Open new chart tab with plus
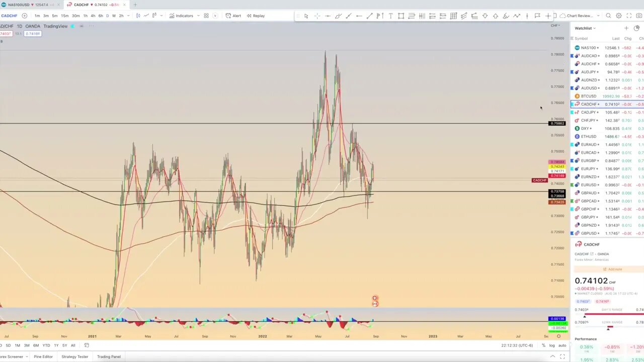Screen dimensions: 644x362 (135, 5)
